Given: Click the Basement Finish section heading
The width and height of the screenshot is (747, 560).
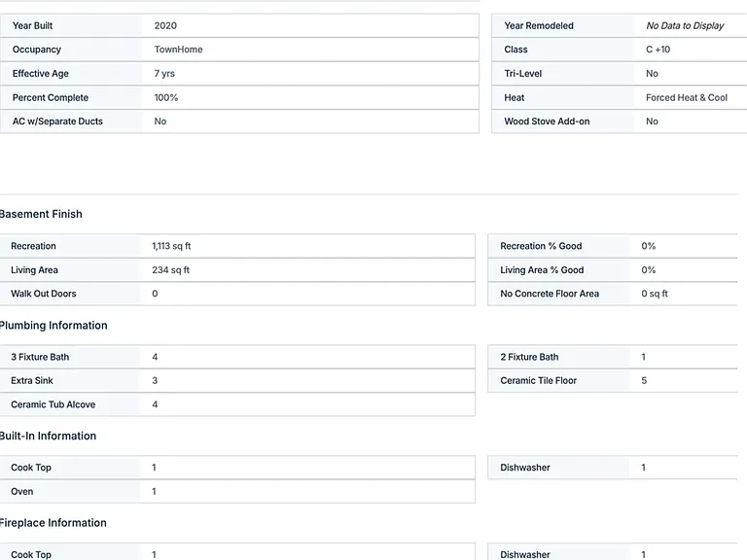Looking at the screenshot, I should click(41, 214).
